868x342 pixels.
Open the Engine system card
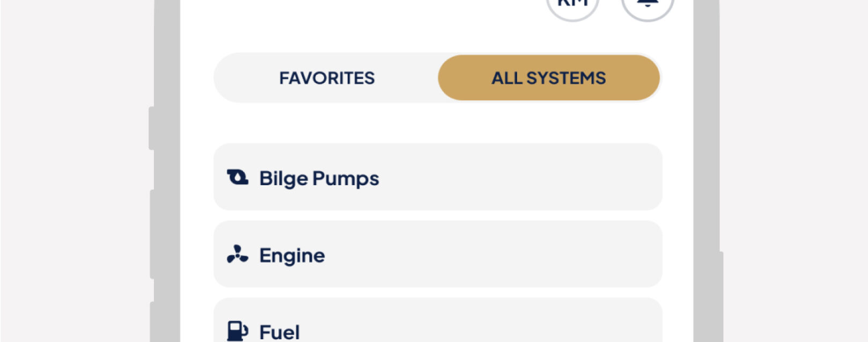(x=438, y=254)
